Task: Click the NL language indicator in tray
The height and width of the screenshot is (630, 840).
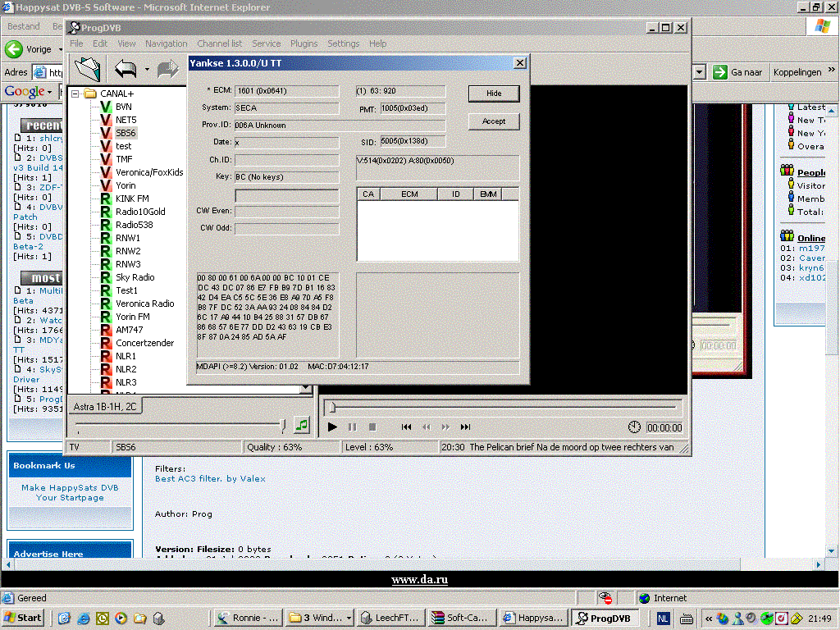Action: 663,619
